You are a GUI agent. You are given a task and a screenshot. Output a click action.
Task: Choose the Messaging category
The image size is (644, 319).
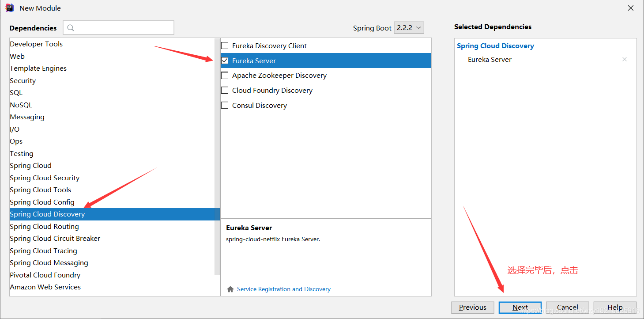112,117
